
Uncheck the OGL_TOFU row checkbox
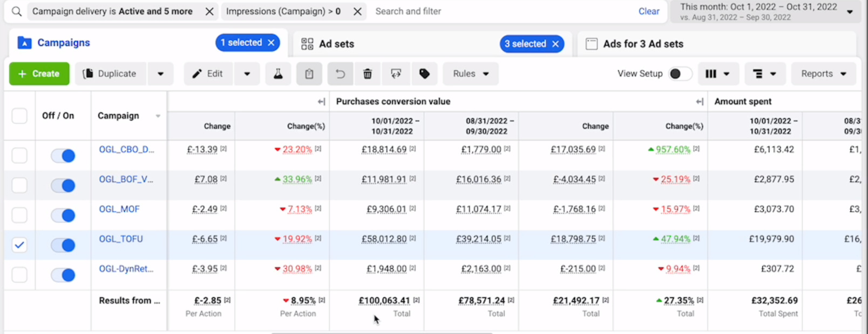tap(19, 245)
